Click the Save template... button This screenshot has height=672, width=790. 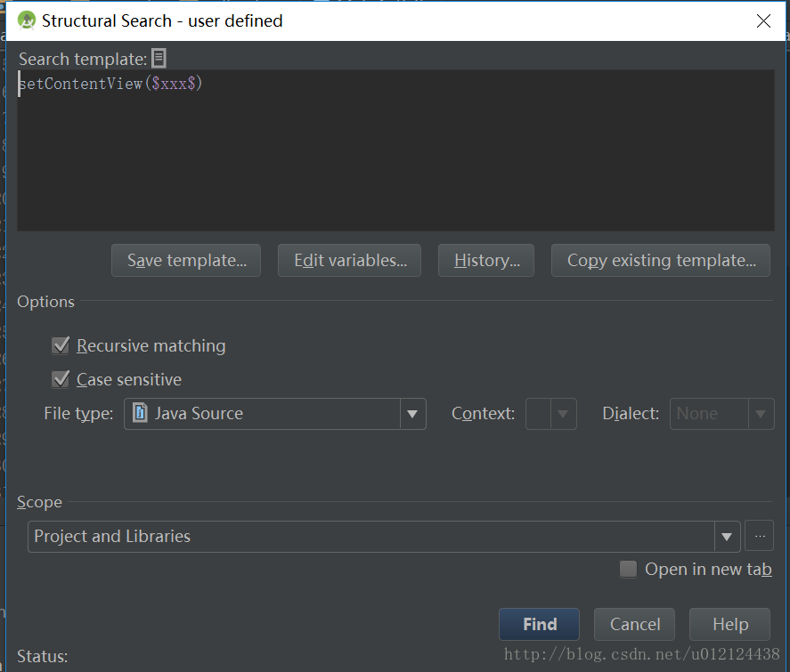click(x=186, y=260)
